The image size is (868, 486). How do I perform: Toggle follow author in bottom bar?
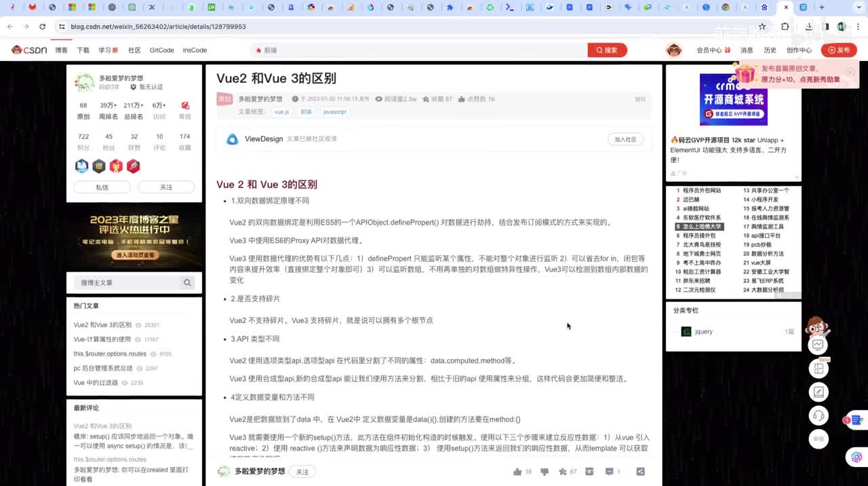pos(302,472)
